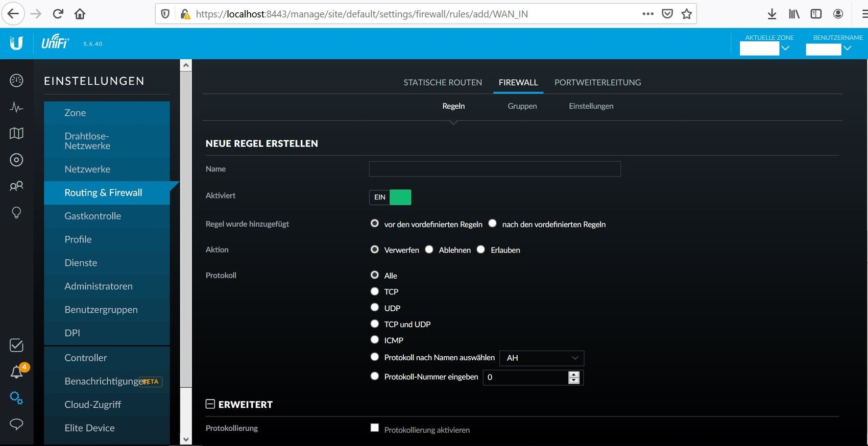This screenshot has height=446, width=868.
Task: Enable the Protokollierung aktivieren checkbox
Action: (x=375, y=428)
